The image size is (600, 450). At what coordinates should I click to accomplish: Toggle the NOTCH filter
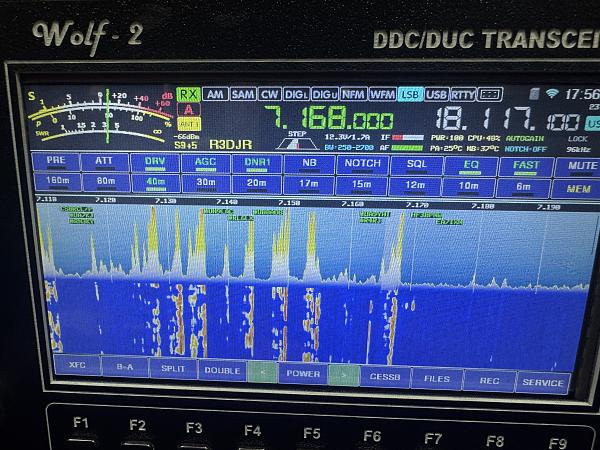coord(362,164)
